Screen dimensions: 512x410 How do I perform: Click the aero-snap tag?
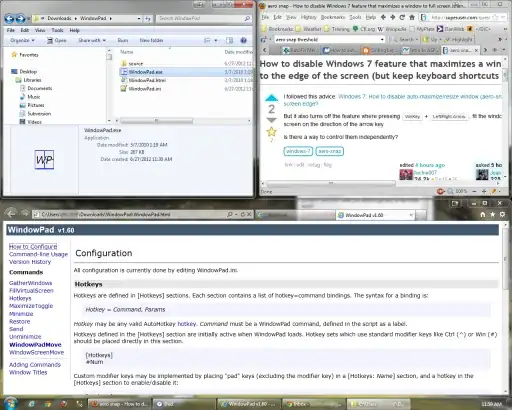[329, 151]
